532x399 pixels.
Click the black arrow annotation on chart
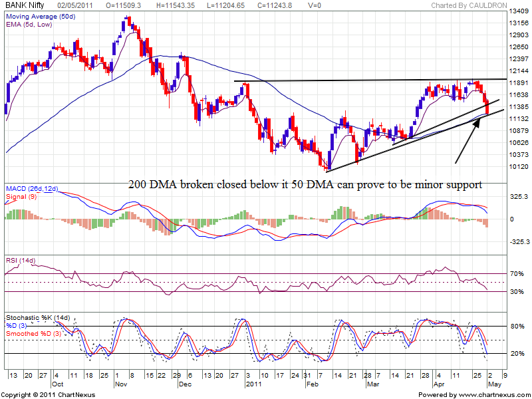467,140
